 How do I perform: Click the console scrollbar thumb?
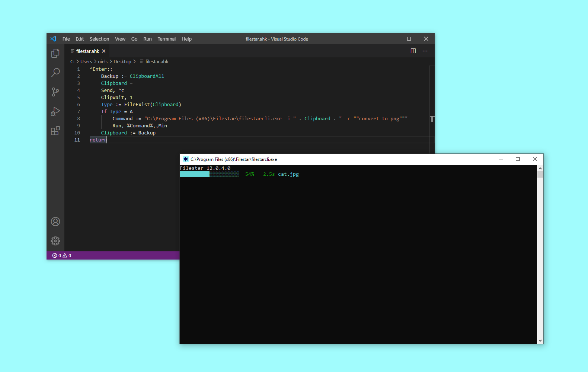[x=540, y=174]
